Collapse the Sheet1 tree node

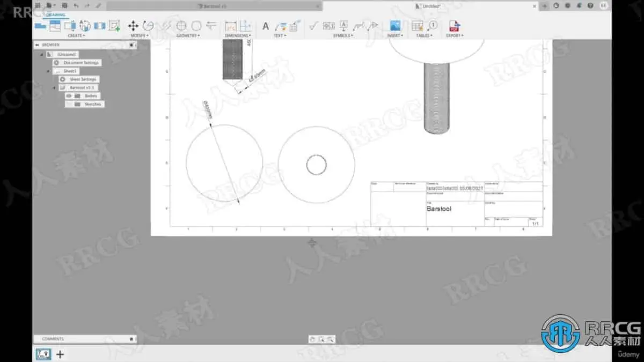point(48,71)
